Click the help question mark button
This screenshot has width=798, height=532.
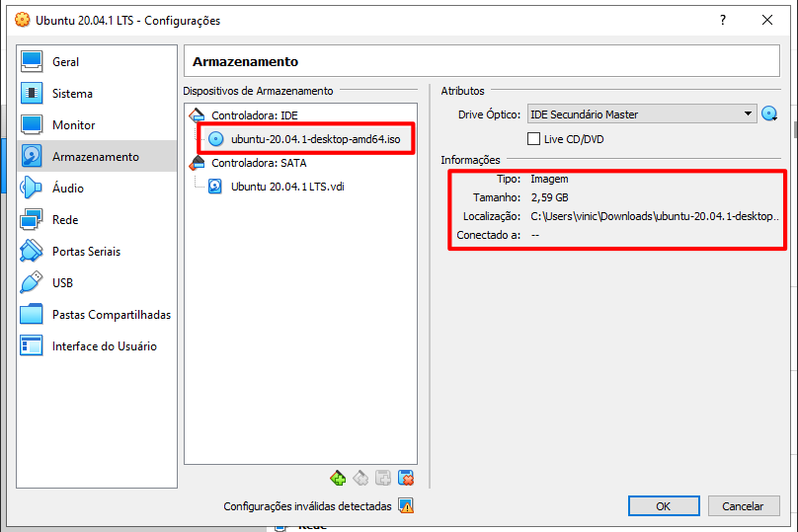[x=723, y=20]
